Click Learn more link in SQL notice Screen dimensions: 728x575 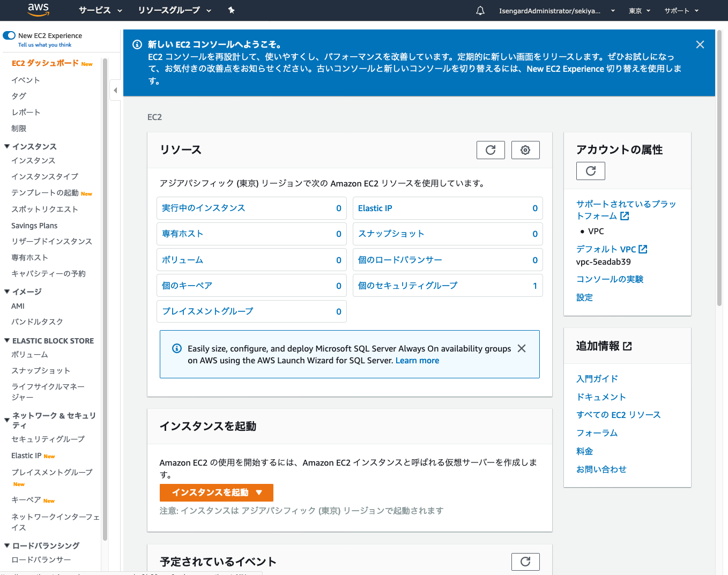click(x=417, y=361)
